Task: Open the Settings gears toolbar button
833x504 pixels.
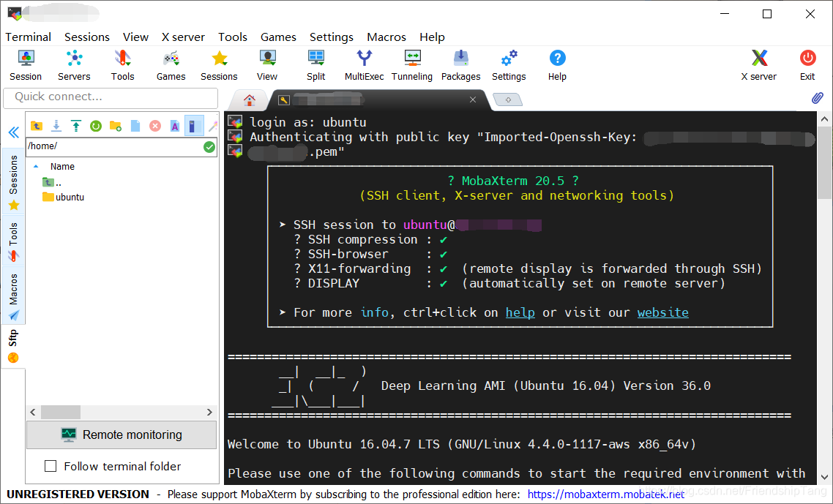Action: [x=509, y=65]
